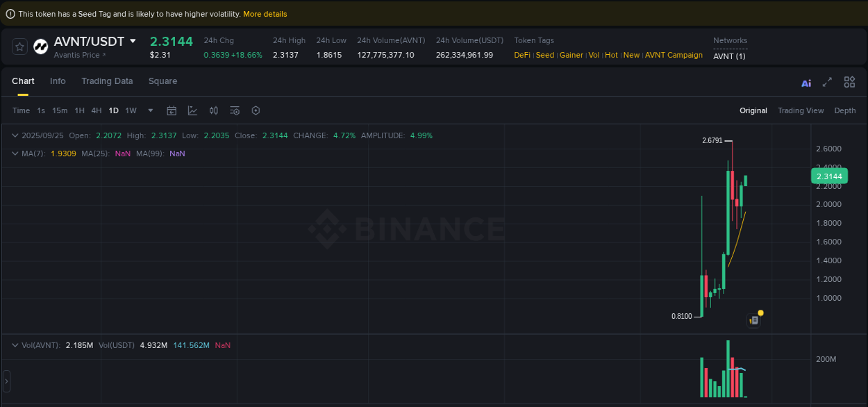The image size is (868, 407).
Task: Launch the Ai chart analysis assistant
Action: pos(806,82)
